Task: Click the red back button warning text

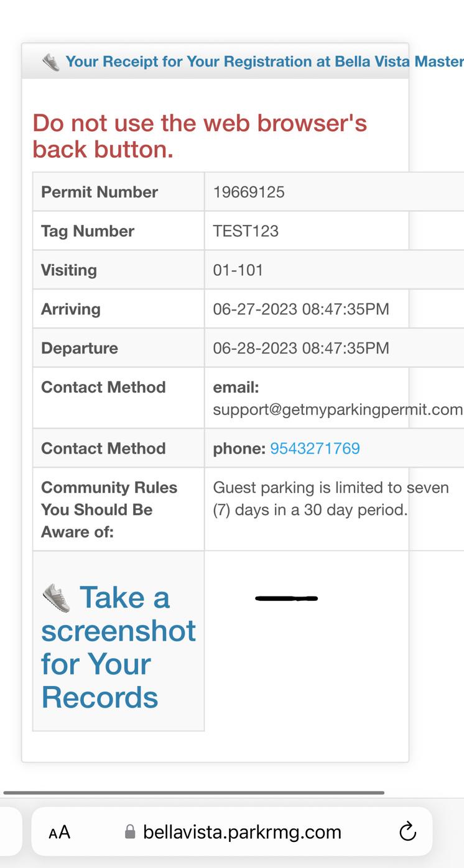Action: point(200,136)
